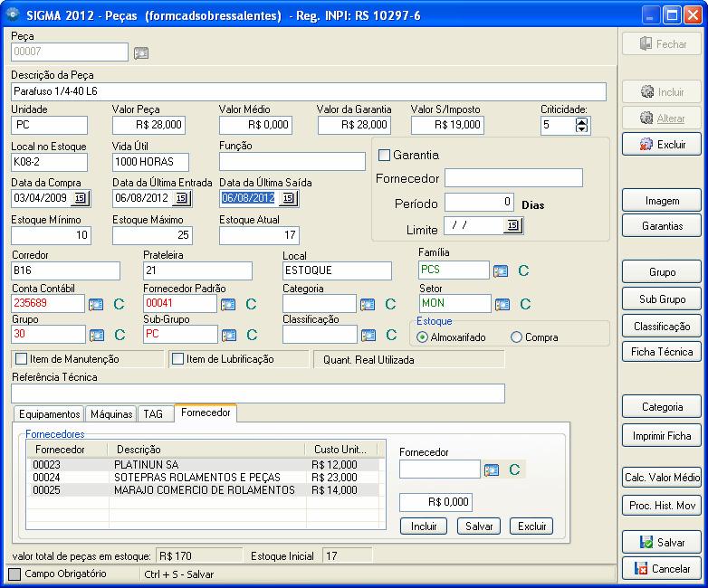Switch to the Equipamentos tab
708x588 pixels.
click(49, 413)
